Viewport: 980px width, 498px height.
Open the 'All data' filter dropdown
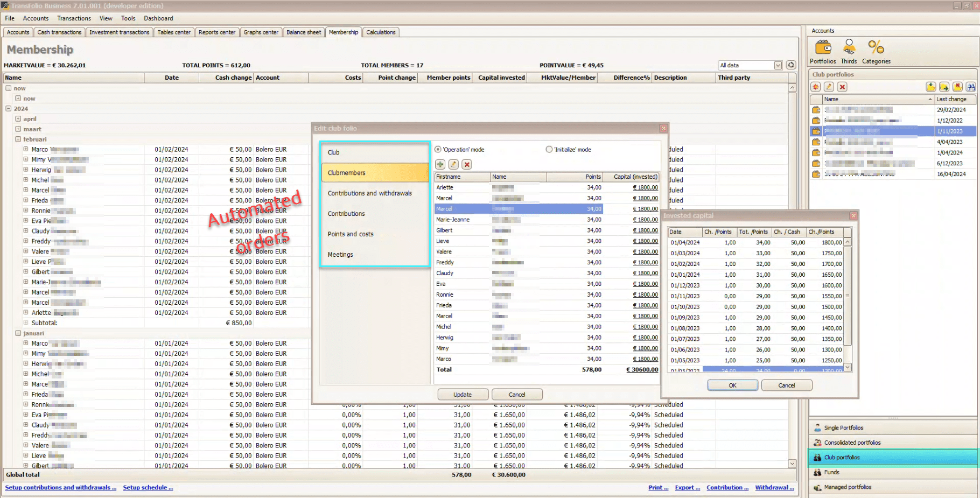pos(778,66)
